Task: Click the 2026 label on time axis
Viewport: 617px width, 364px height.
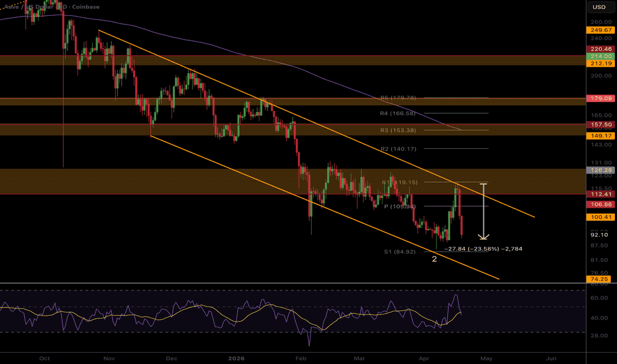Action: (x=236, y=359)
